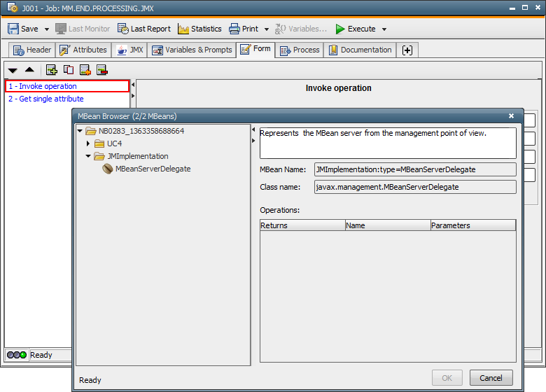The height and width of the screenshot is (392, 546).
Task: Click the delete command icon with red bar
Action: point(102,69)
